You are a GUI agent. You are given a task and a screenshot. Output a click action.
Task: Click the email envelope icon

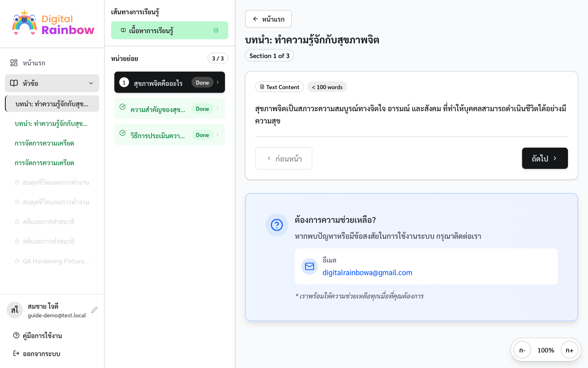pos(310,266)
